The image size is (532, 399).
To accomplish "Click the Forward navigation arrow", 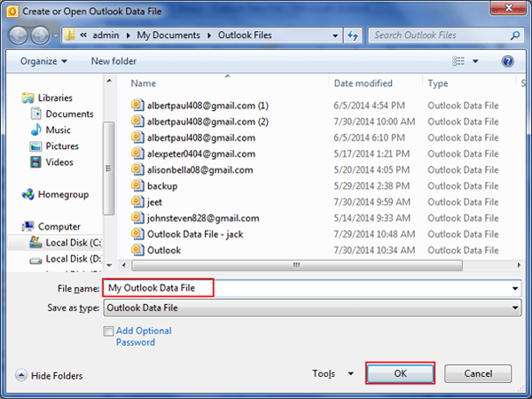I will (40, 35).
